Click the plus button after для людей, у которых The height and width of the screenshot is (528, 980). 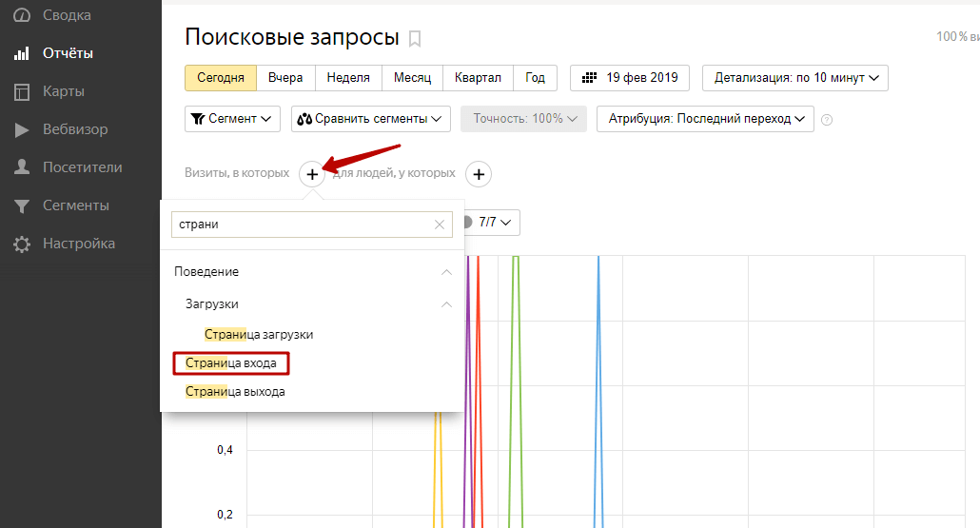[x=479, y=174]
